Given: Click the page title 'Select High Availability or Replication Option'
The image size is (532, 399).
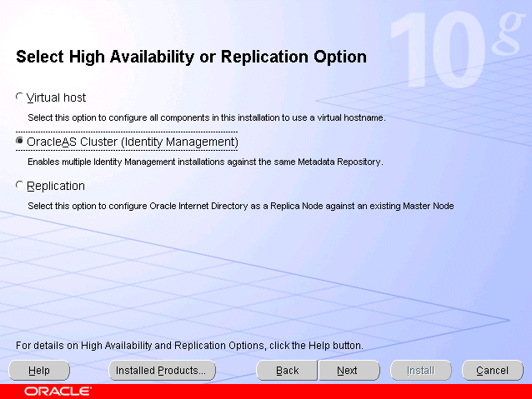Looking at the screenshot, I should pyautogui.click(x=191, y=57).
